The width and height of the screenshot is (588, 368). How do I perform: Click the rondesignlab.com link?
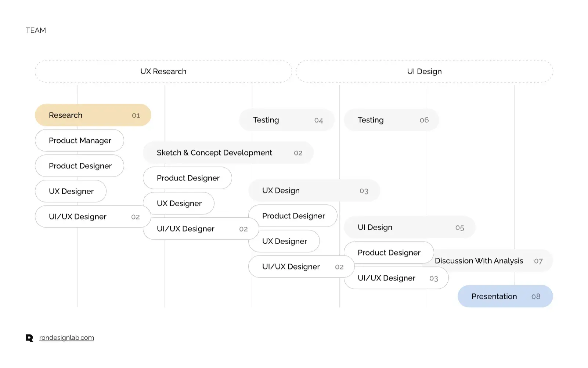(x=66, y=338)
